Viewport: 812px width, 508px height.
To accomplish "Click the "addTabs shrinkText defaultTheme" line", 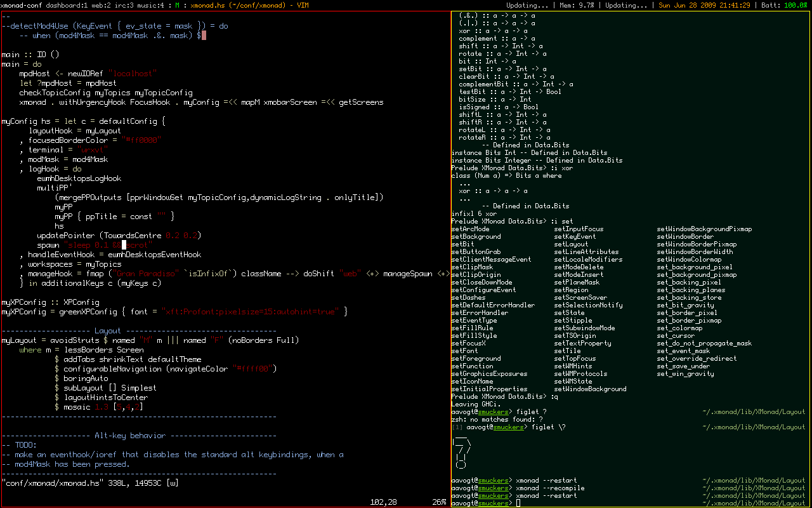I will pyautogui.click(x=128, y=359).
